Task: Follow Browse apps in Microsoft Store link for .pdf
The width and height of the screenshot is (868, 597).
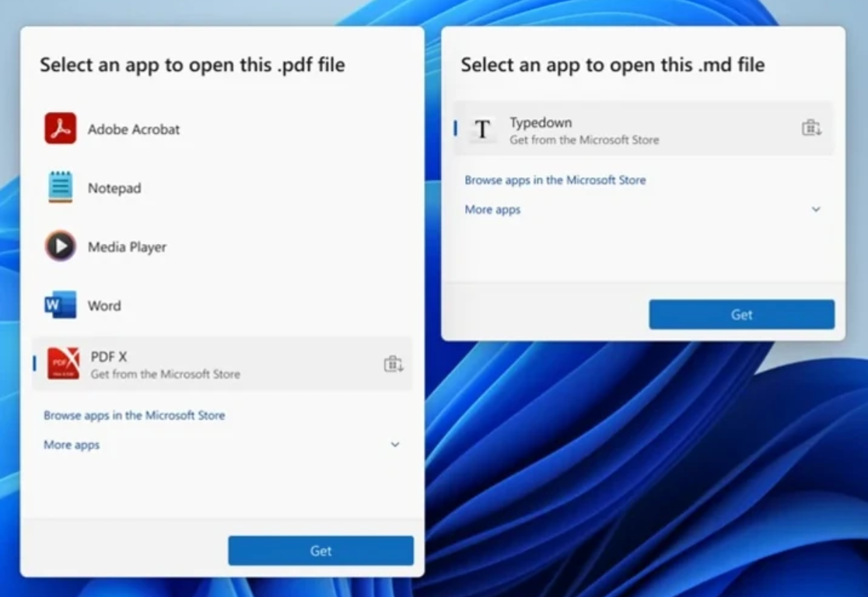Action: click(x=134, y=415)
